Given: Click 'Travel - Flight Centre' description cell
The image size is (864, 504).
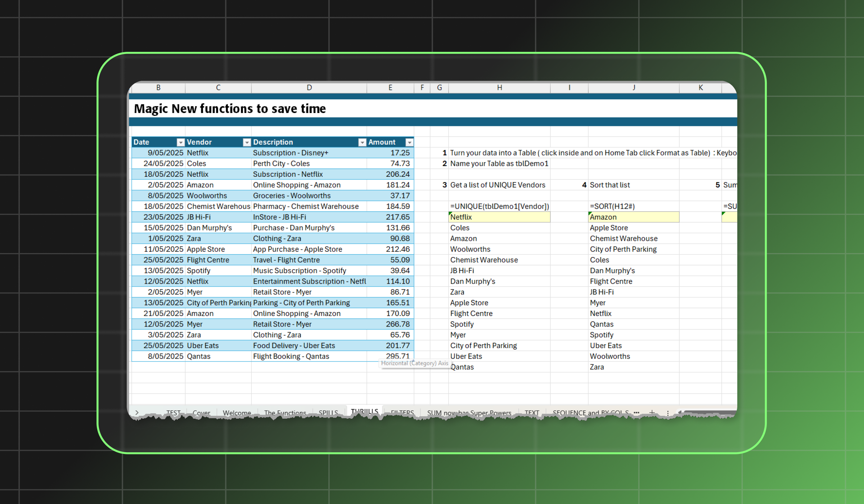Looking at the screenshot, I should click(x=309, y=260).
